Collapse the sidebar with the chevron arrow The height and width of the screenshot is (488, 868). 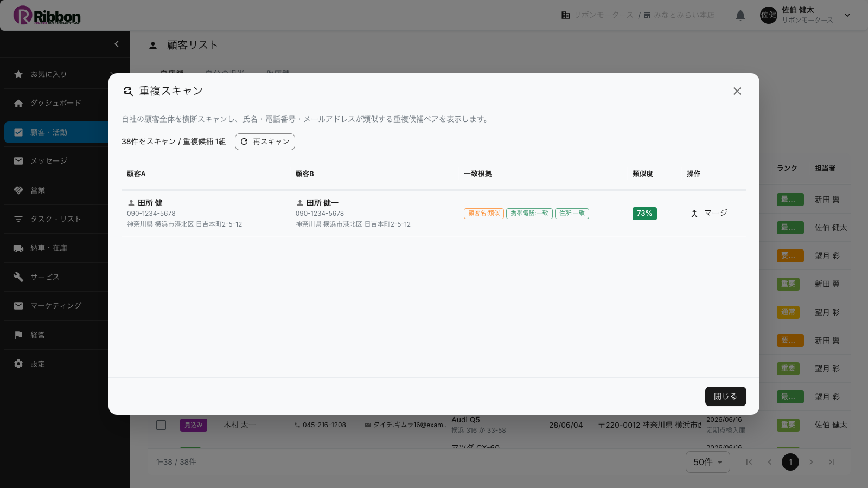coord(116,44)
